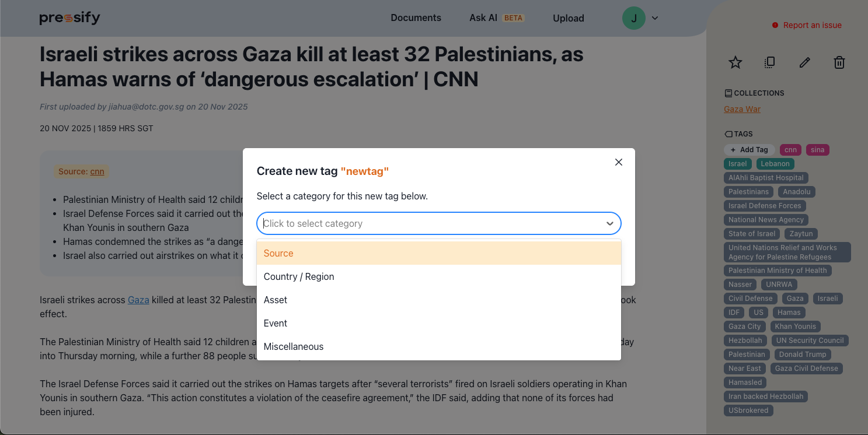Click the trash delete icon

[839, 62]
